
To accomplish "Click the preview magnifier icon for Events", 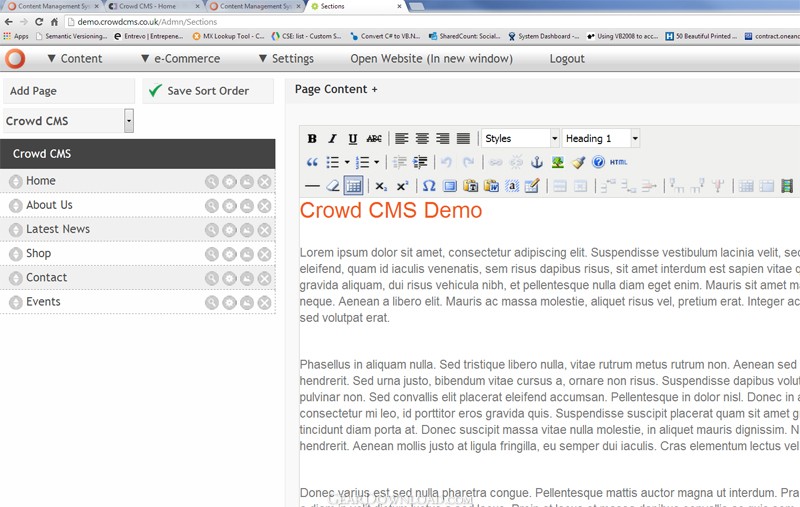I will [211, 302].
